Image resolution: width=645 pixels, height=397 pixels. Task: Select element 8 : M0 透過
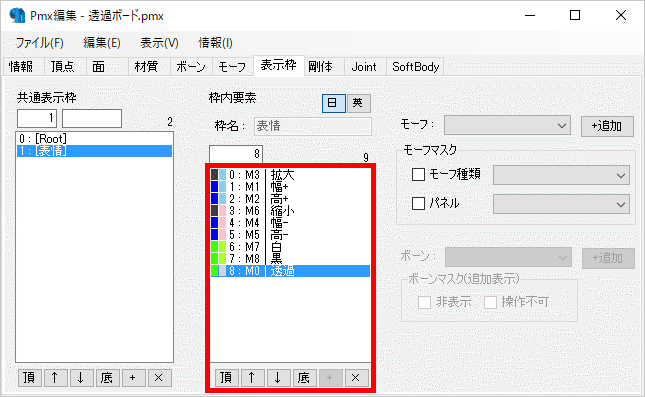tap(290, 271)
